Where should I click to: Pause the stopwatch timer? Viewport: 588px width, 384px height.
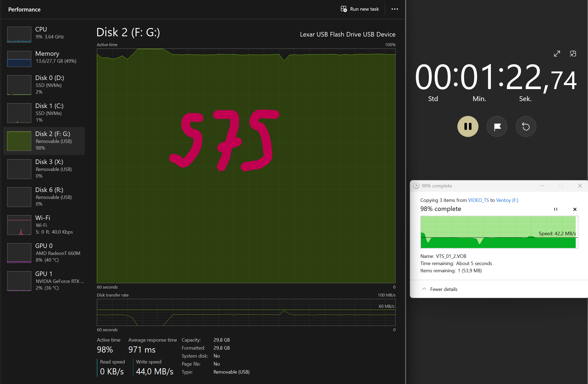pos(468,126)
